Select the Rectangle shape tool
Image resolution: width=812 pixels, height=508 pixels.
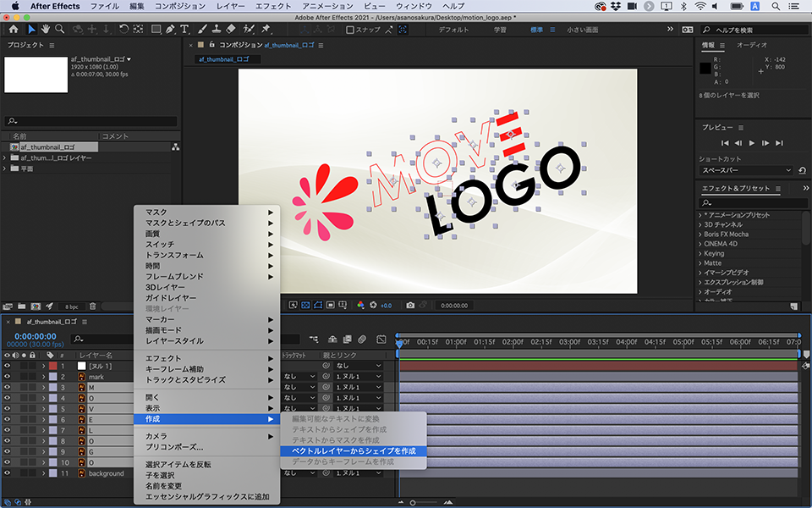coord(156,30)
